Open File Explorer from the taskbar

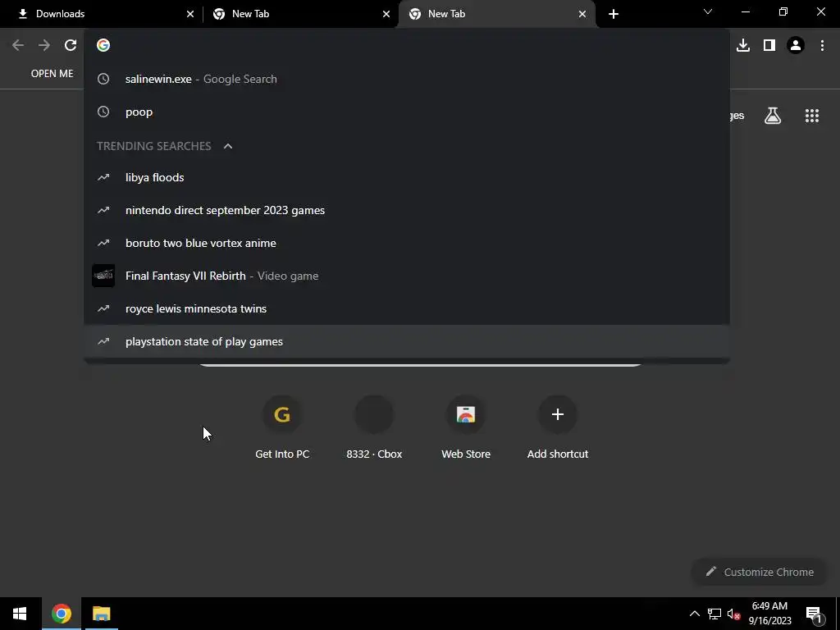[x=101, y=614]
